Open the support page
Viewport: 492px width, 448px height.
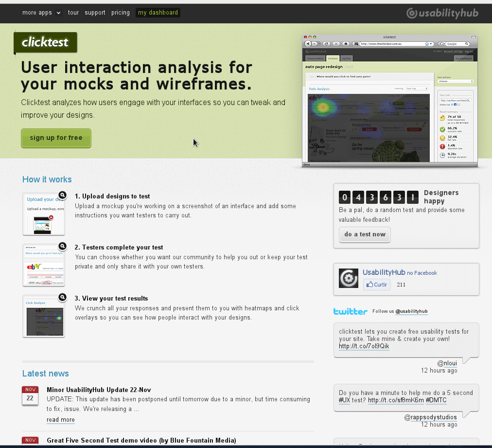95,13
